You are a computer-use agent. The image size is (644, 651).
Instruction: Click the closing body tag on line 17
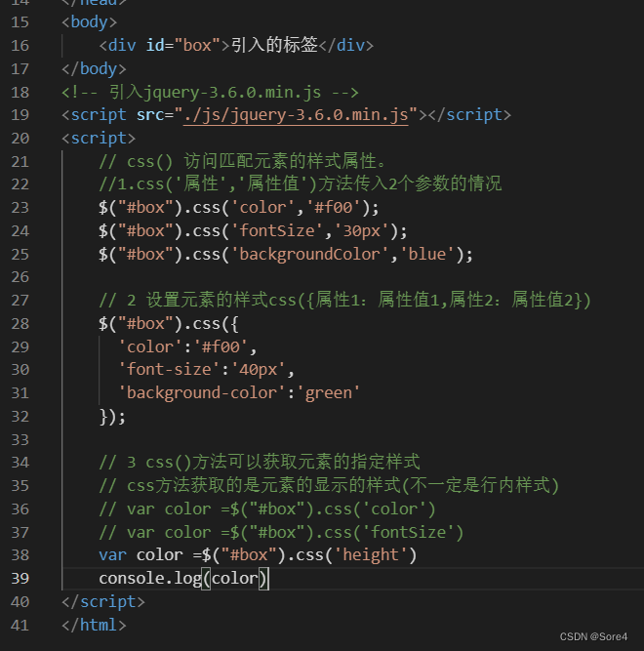click(94, 69)
